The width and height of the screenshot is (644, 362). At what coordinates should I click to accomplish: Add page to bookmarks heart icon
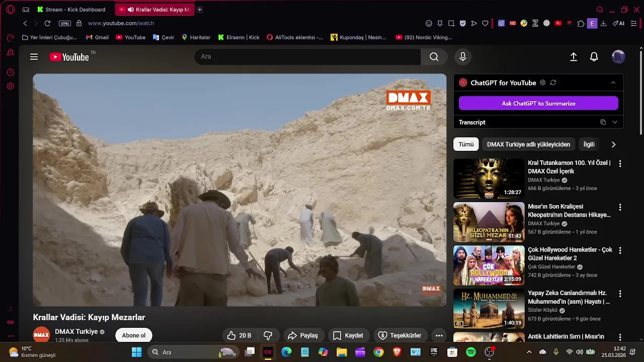pyautogui.click(x=485, y=23)
